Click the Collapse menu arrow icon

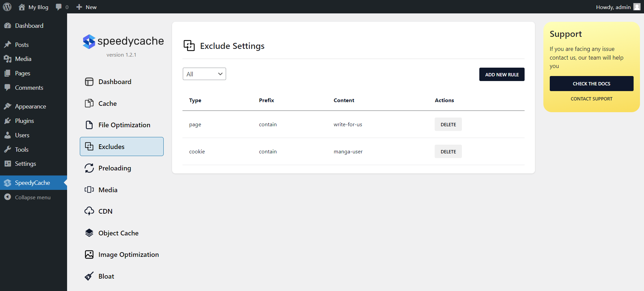click(x=7, y=197)
